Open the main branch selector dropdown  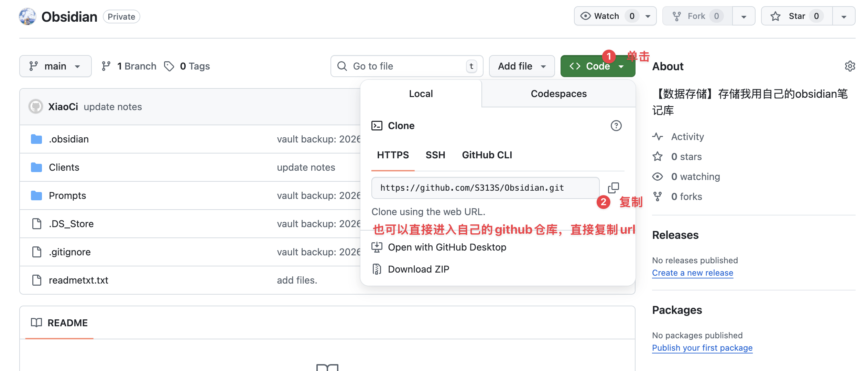coord(55,66)
